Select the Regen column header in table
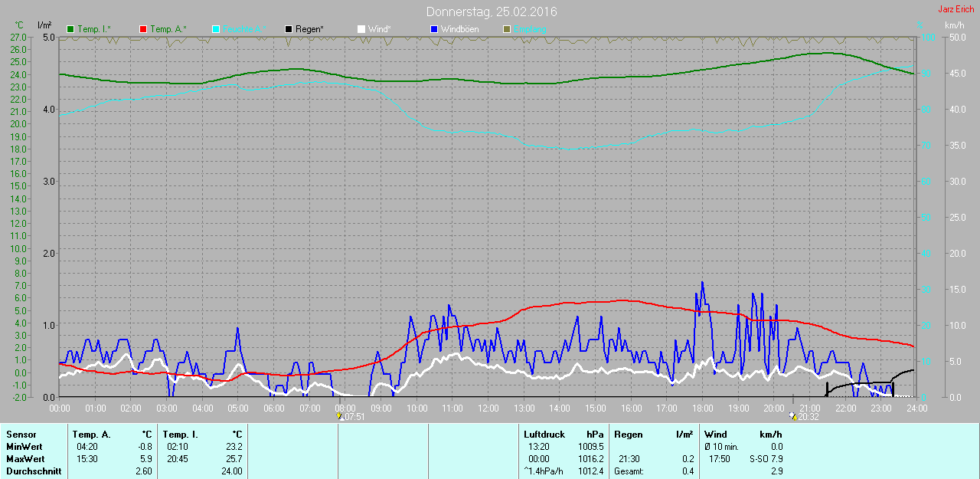Image resolution: width=980 pixels, height=479 pixels. pyautogui.click(x=629, y=435)
